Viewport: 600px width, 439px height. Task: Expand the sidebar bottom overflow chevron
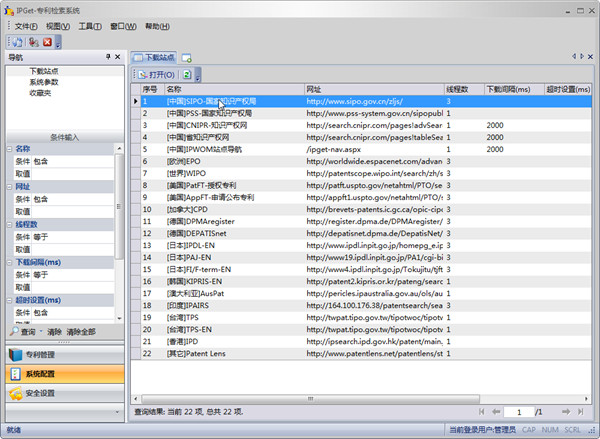[117, 412]
